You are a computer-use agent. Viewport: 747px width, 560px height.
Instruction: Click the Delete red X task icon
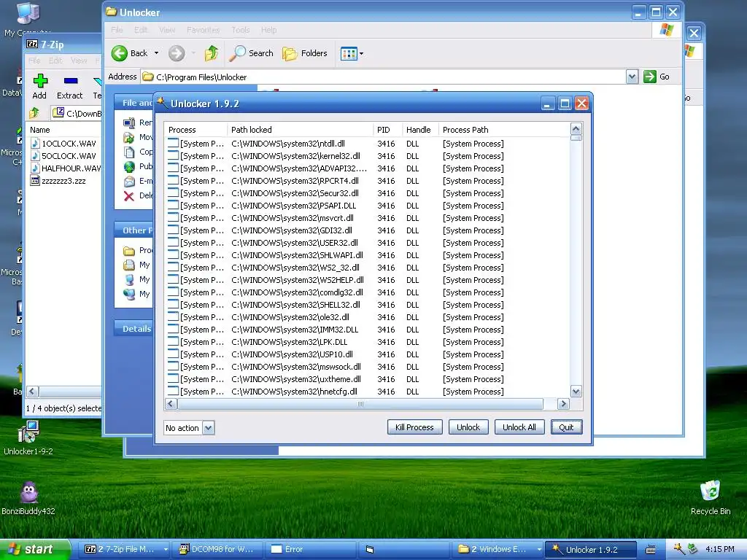click(x=128, y=195)
